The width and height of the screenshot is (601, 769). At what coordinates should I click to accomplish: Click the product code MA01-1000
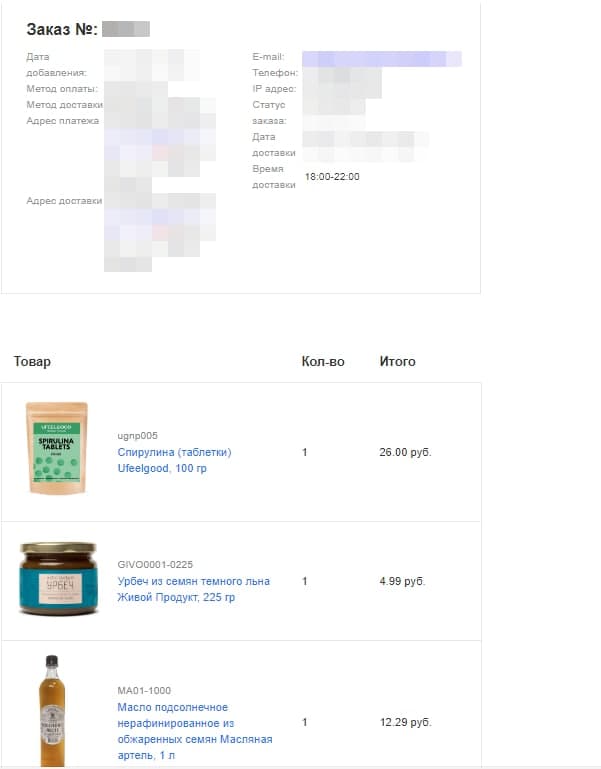pos(144,691)
